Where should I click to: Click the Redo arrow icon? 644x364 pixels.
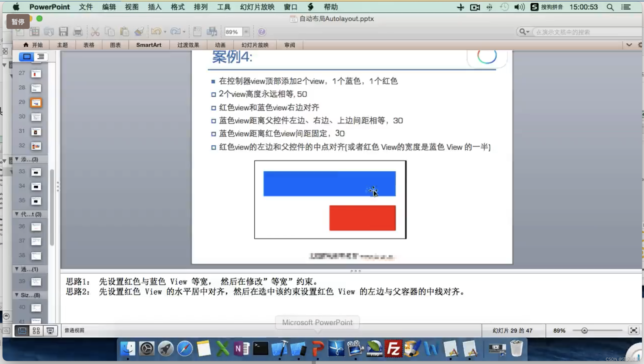coord(175,32)
